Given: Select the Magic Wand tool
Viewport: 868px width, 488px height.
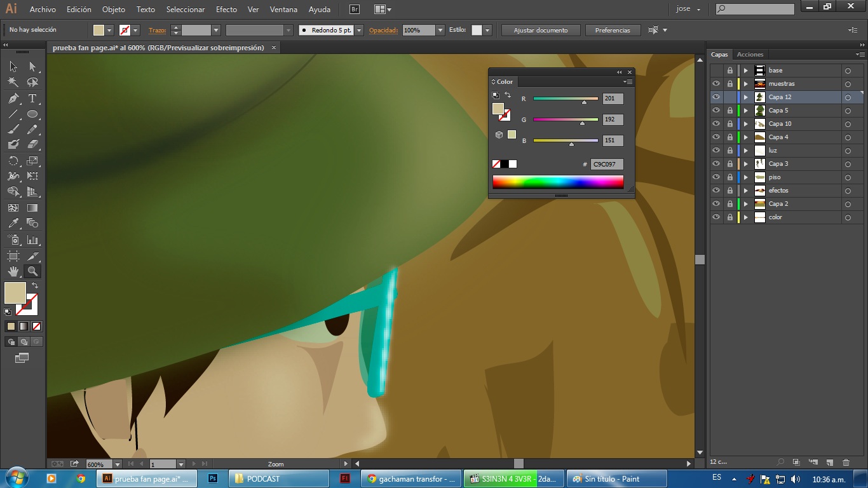Looking at the screenshot, I should (13, 82).
